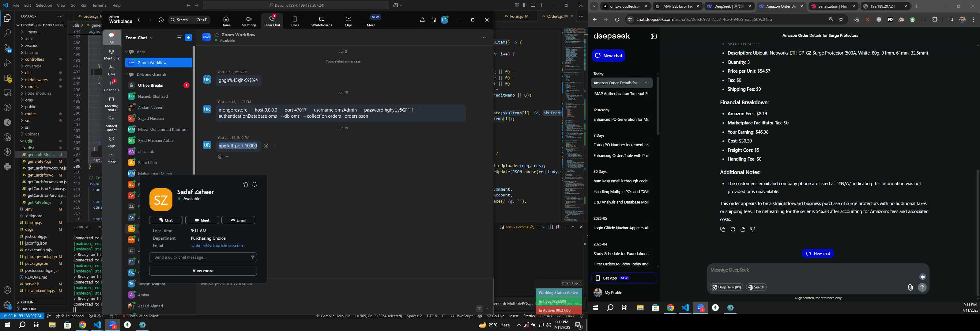This screenshot has height=331, width=980.
Task: Open the Team Chat filter icon
Action: [179, 37]
